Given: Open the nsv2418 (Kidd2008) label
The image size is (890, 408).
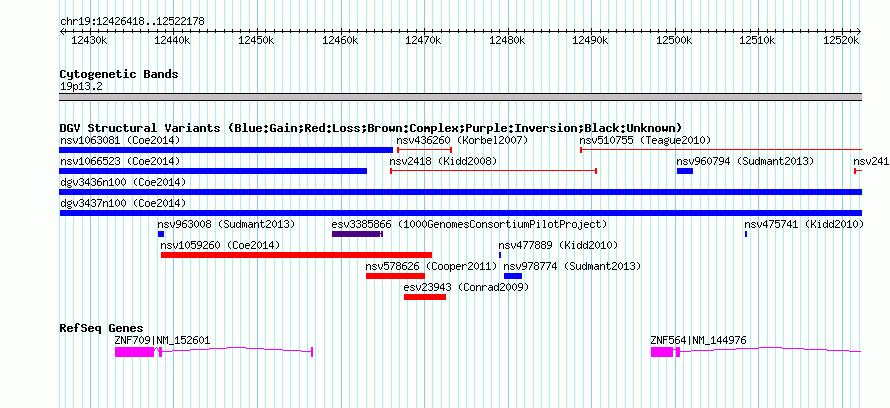Looking at the screenshot, I should tap(443, 161).
